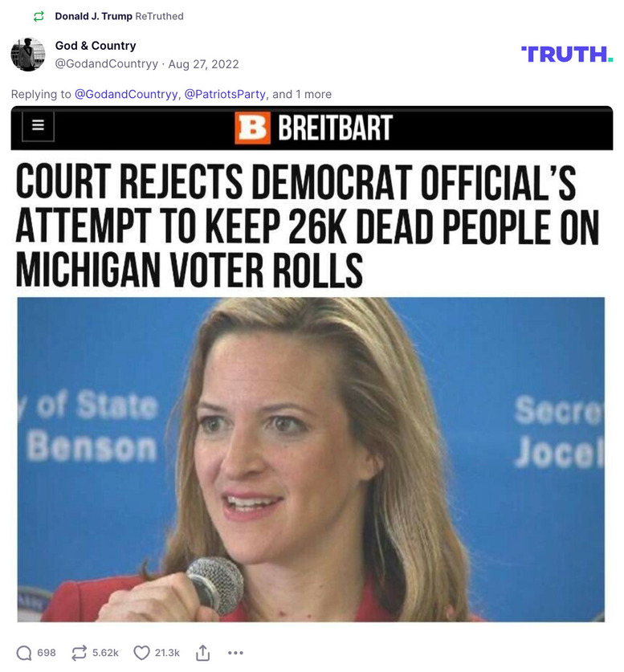Expand the "and 1 more" reply recipients
The height and width of the screenshot is (672, 624).
(302, 94)
